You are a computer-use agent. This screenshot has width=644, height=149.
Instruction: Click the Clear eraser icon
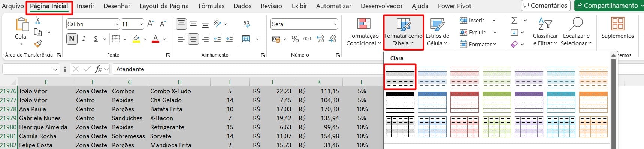click(x=514, y=44)
